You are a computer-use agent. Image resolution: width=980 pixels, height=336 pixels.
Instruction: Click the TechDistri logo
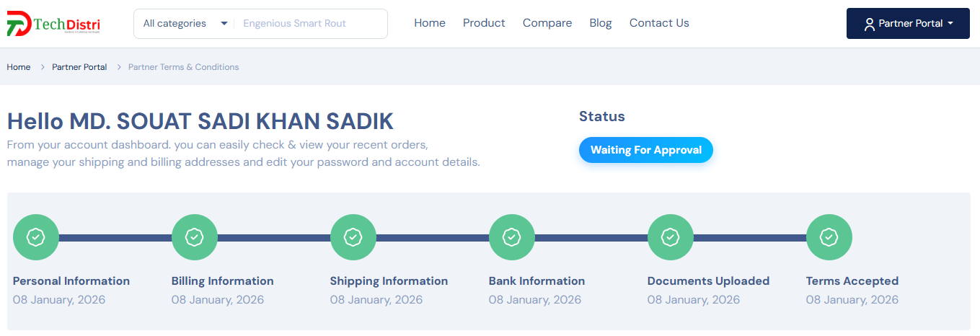coord(54,23)
